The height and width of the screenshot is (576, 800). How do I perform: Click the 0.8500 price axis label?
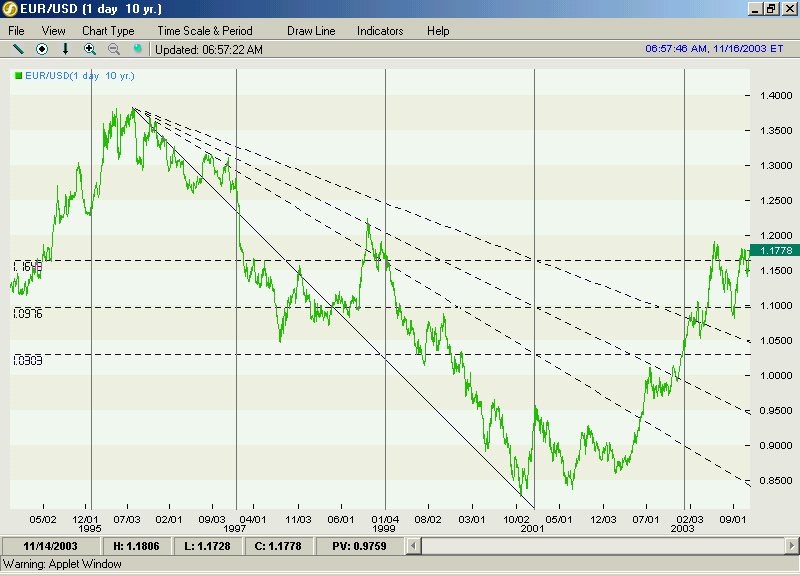tap(776, 481)
